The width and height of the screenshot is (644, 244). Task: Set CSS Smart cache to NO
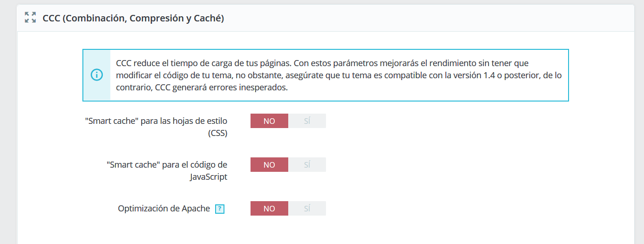[x=269, y=121]
